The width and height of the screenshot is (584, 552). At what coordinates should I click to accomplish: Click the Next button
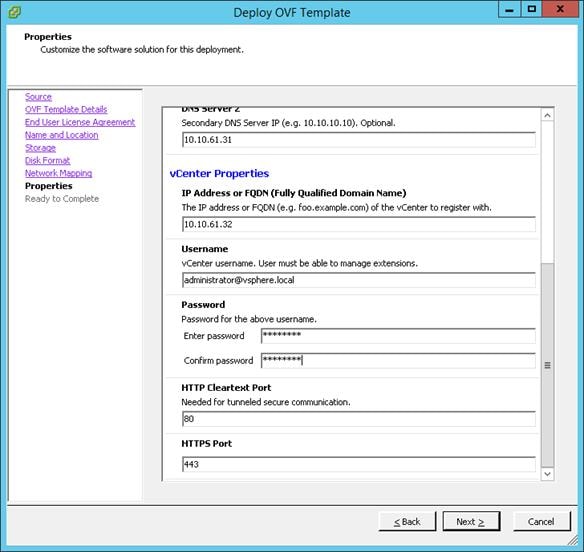coord(471,521)
